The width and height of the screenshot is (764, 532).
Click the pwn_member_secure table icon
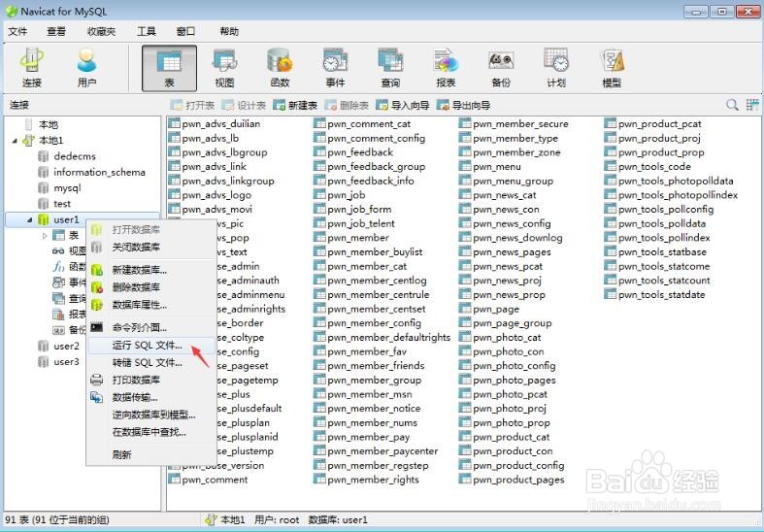click(x=465, y=123)
